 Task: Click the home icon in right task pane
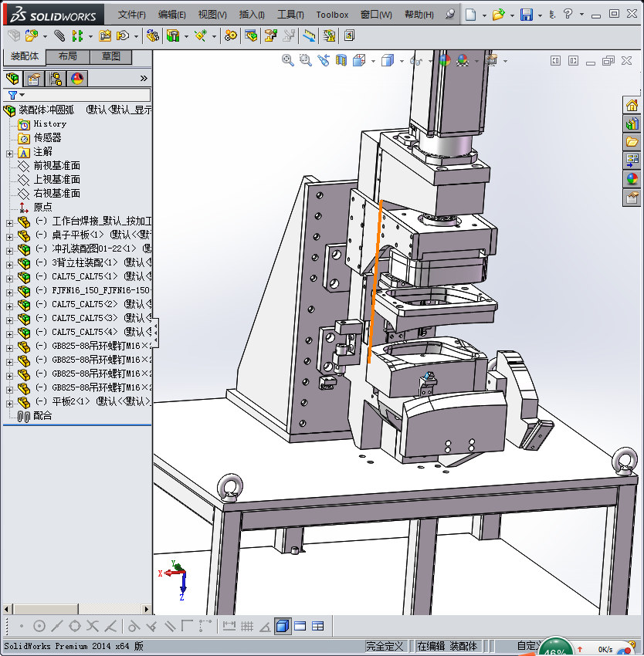coord(632,106)
